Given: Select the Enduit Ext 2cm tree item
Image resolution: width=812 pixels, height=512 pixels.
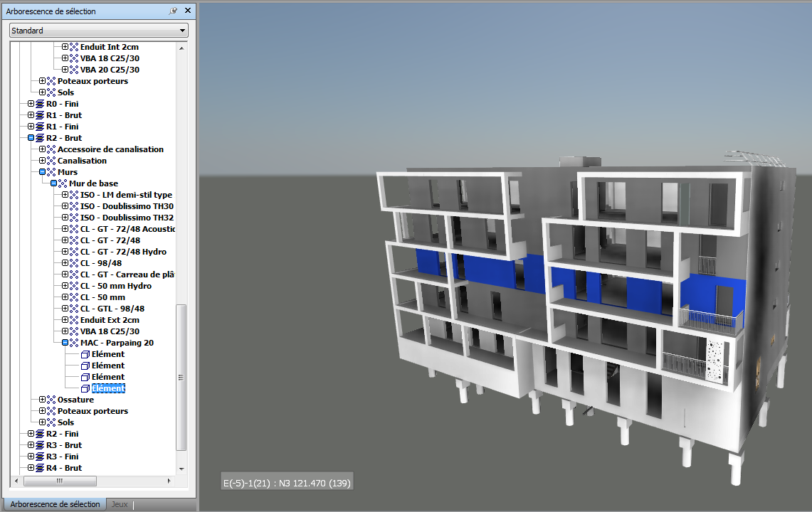Looking at the screenshot, I should coord(110,320).
